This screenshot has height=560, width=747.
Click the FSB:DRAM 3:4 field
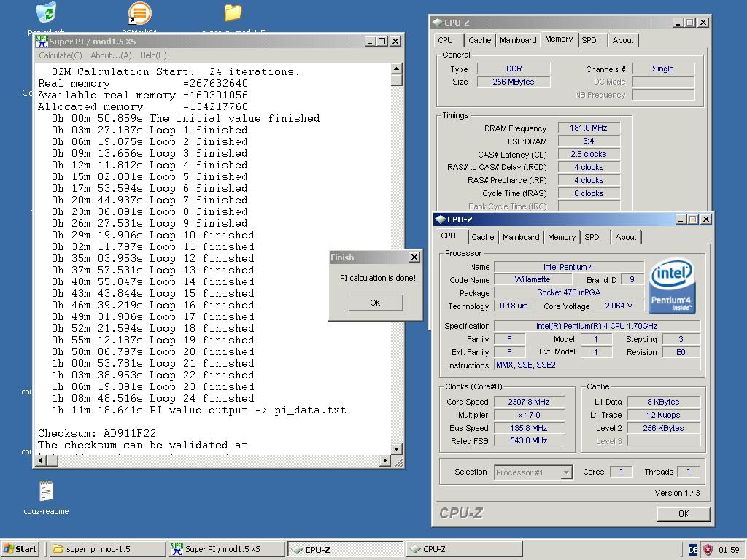pos(589,141)
